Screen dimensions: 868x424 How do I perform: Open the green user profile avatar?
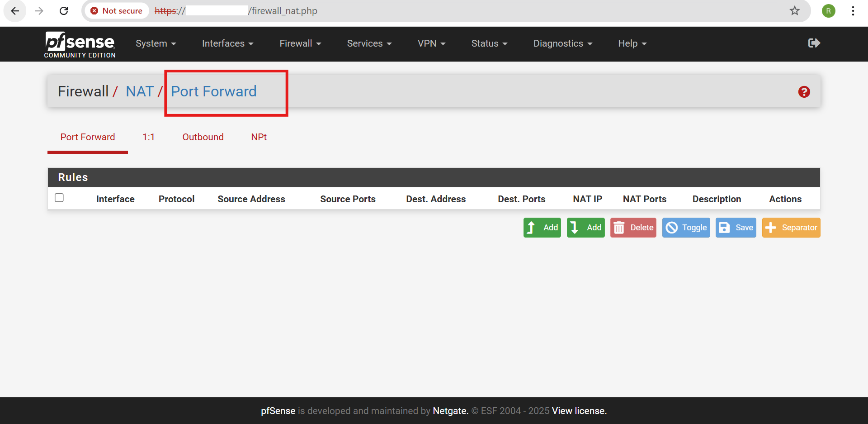pyautogui.click(x=828, y=11)
